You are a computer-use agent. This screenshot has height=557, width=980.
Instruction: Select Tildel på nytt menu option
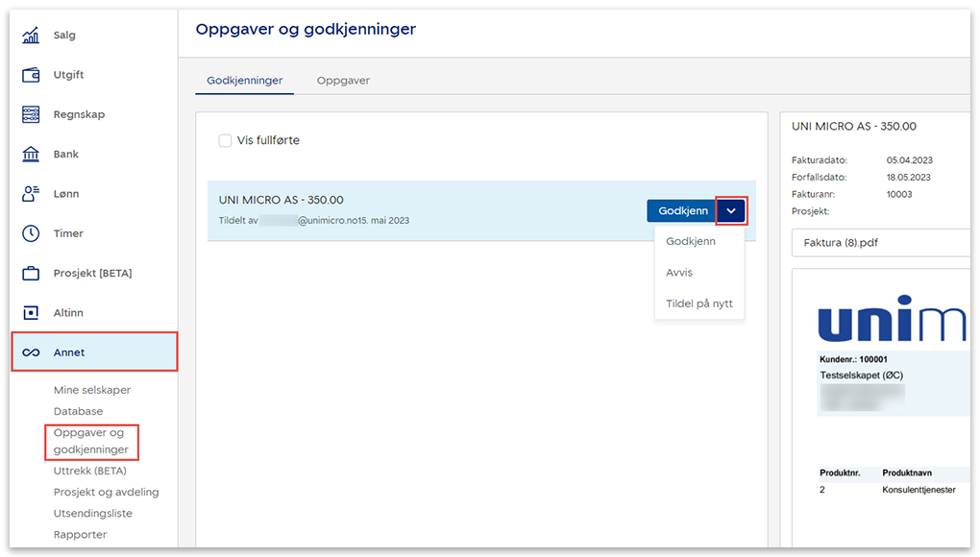click(x=698, y=303)
